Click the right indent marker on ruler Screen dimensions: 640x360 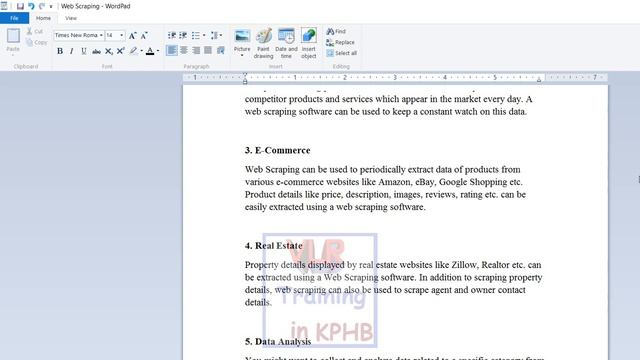point(539,80)
